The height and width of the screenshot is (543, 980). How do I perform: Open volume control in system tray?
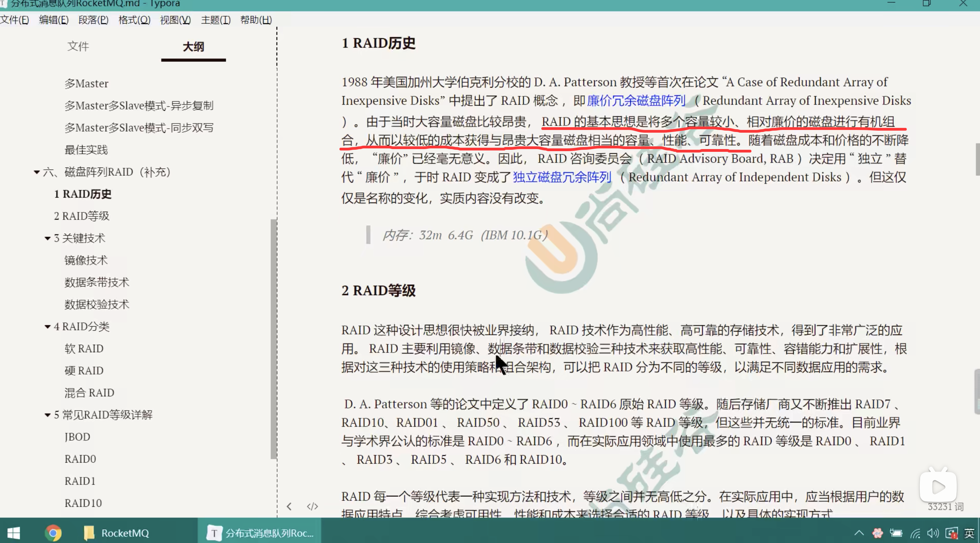[932, 533]
